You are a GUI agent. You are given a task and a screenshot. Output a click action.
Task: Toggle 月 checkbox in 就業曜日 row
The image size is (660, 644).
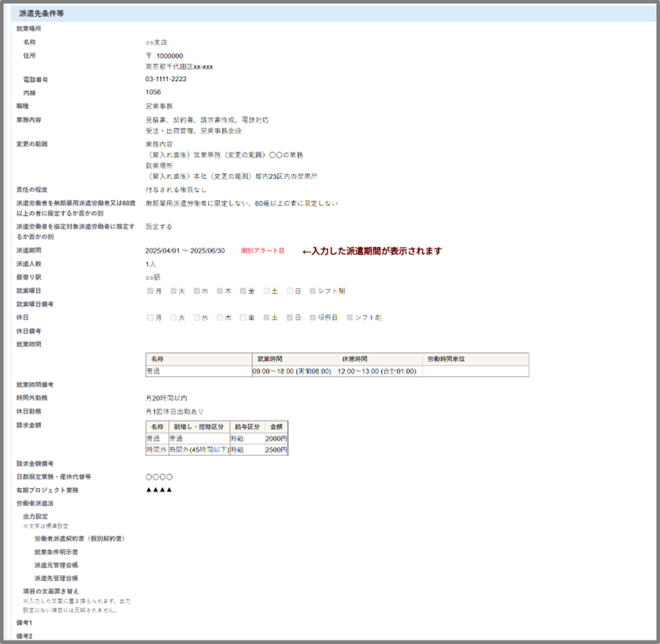click(x=150, y=291)
